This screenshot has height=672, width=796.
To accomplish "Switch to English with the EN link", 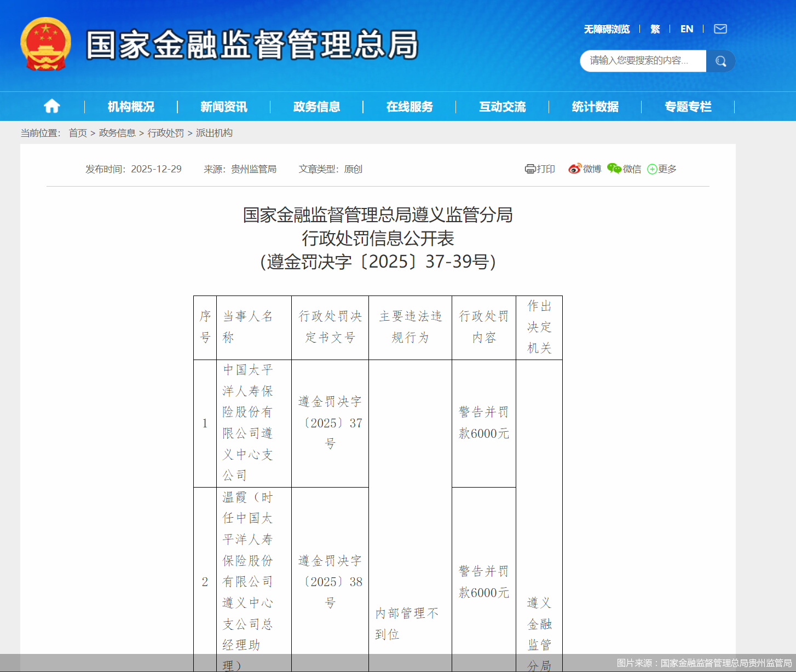I will point(687,28).
